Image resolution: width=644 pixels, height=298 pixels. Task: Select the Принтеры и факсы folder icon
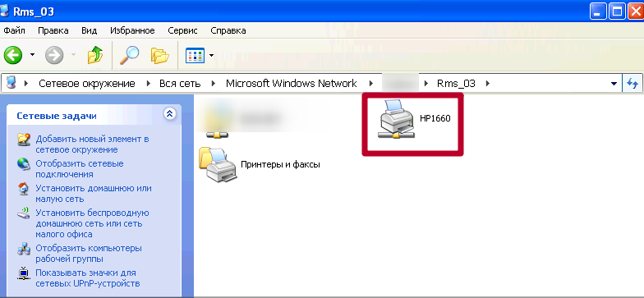[218, 164]
